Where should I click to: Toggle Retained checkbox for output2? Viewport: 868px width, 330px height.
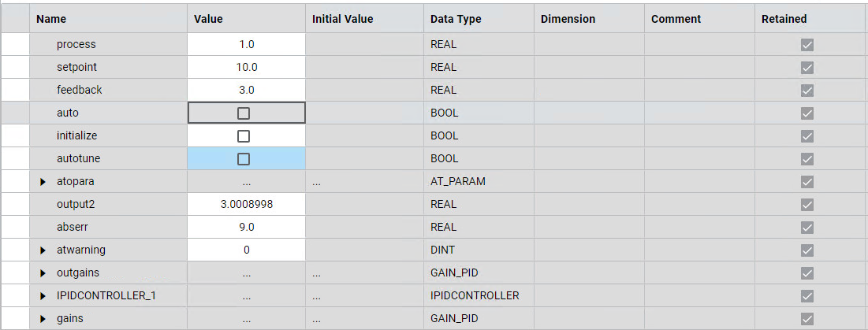(807, 205)
